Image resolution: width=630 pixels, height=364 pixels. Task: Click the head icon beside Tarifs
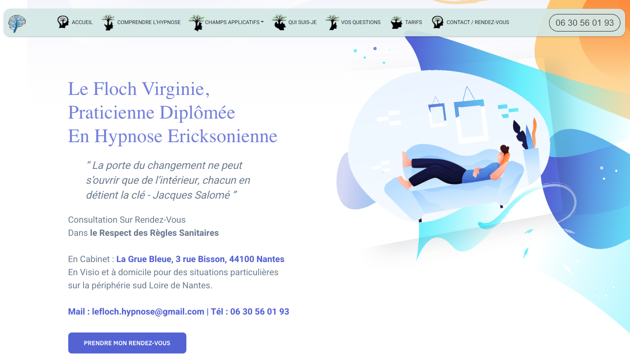pos(396,22)
